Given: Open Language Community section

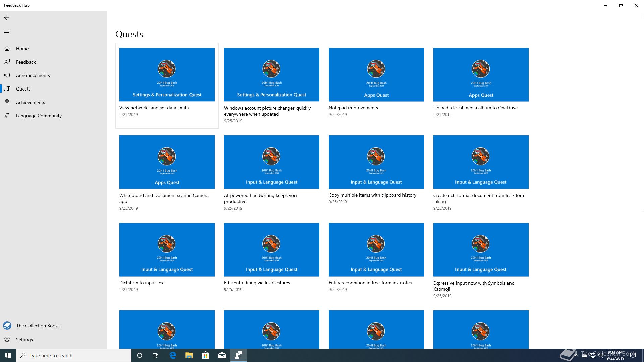Looking at the screenshot, I should click(39, 116).
